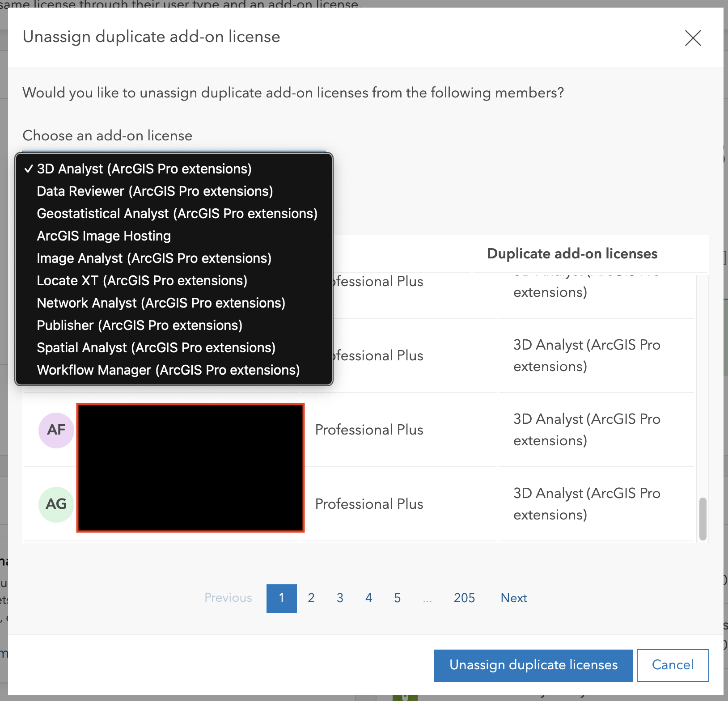Jump to page 2

(x=311, y=598)
